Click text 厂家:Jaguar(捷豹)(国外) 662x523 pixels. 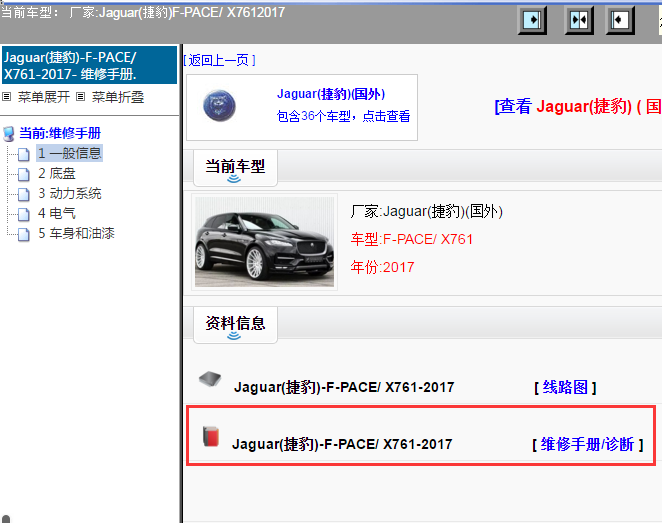pos(426,211)
